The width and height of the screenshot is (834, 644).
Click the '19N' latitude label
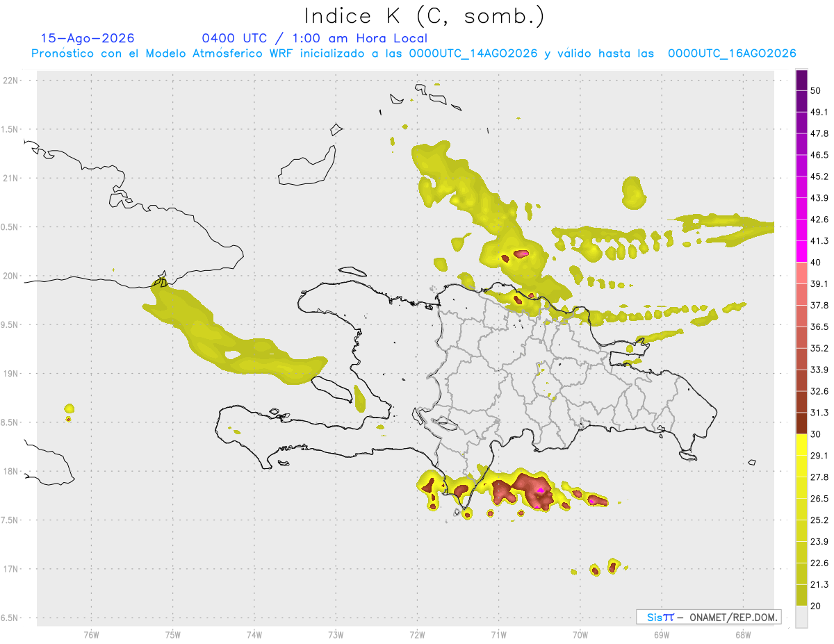[11, 374]
